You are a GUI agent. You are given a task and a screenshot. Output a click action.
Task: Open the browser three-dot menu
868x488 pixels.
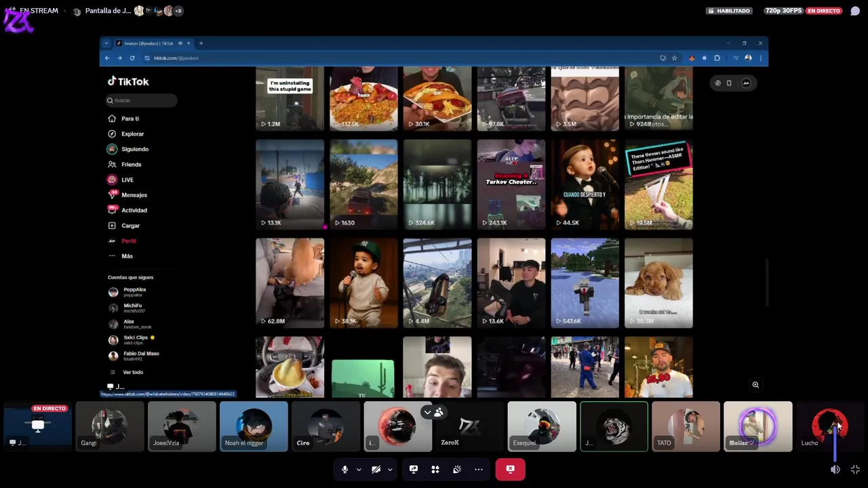tap(760, 58)
